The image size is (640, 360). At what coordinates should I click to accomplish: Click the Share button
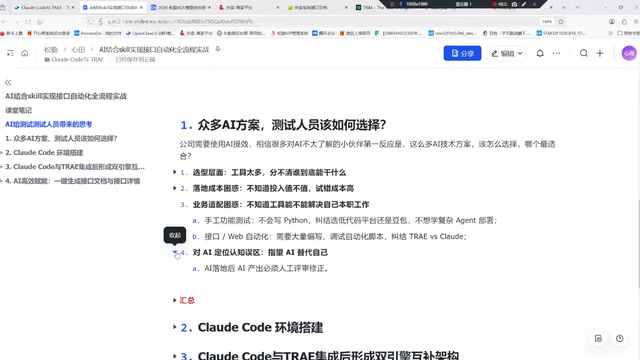click(x=462, y=53)
